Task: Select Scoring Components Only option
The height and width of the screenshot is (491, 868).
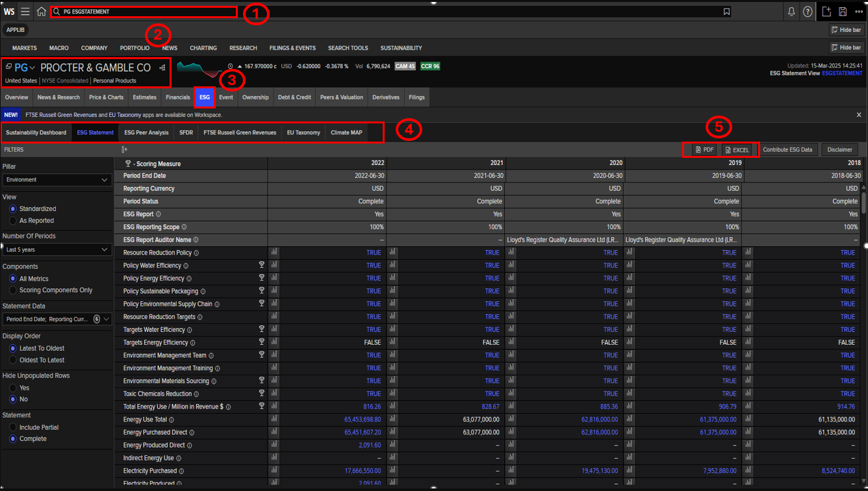Action: tap(12, 290)
